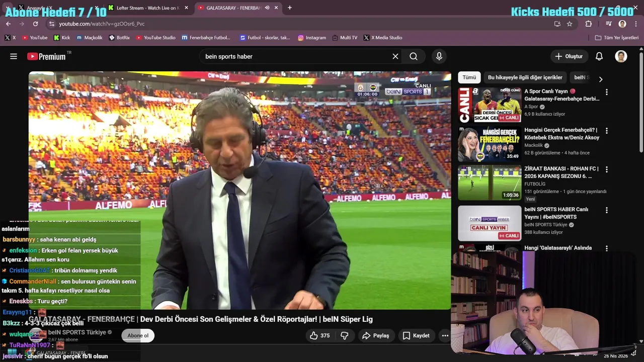Open the video title text
The width and height of the screenshot is (644, 362).
tap(201, 319)
